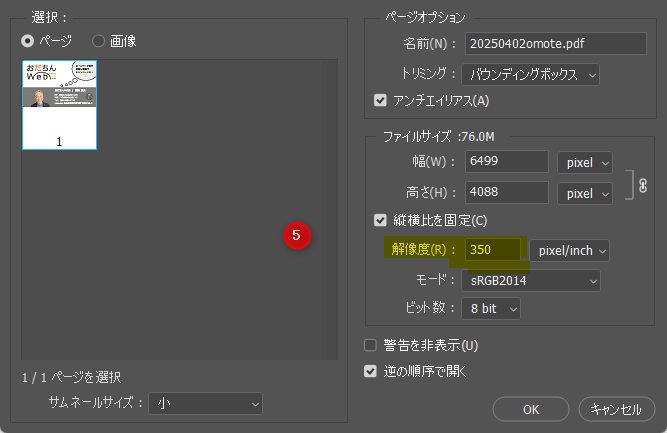The image size is (667, 433).
Task: Open the height unit pixel dropdown
Action: pos(584,191)
